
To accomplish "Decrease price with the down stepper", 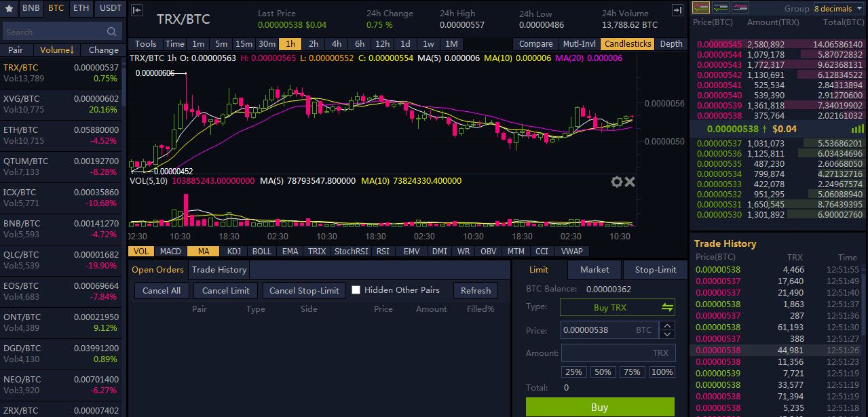I will [668, 334].
